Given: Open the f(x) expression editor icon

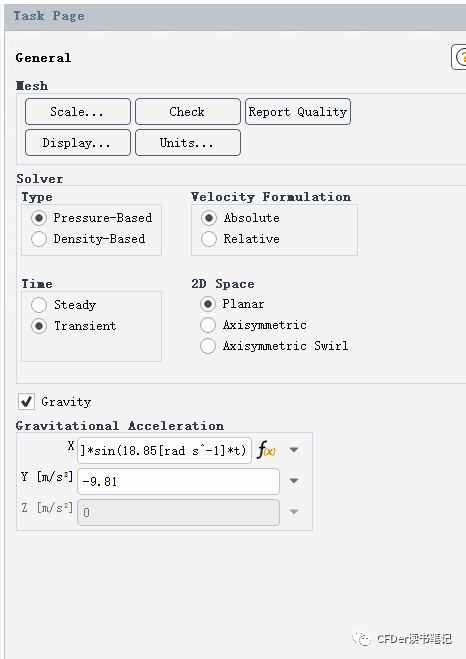Looking at the screenshot, I should tap(266, 450).
